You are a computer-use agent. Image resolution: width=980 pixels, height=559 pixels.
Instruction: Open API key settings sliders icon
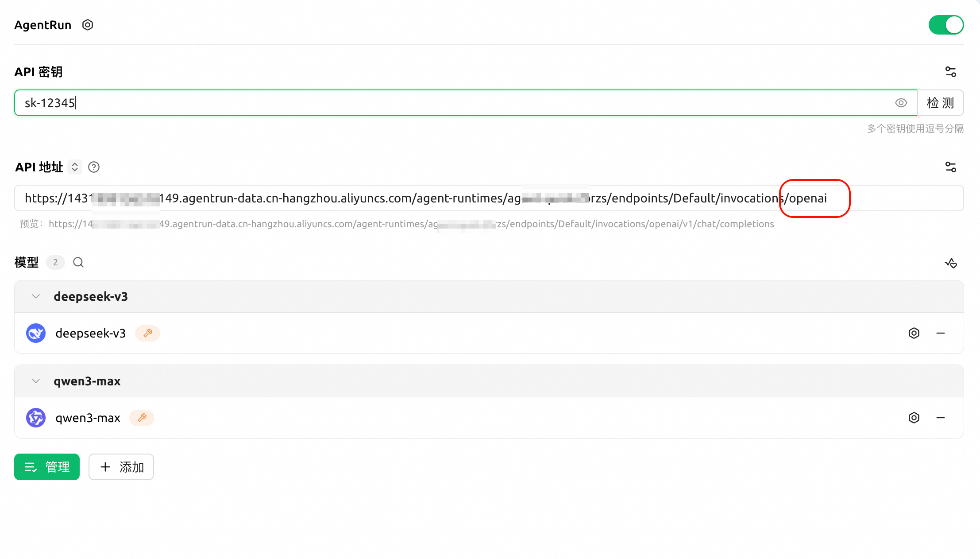coord(950,72)
